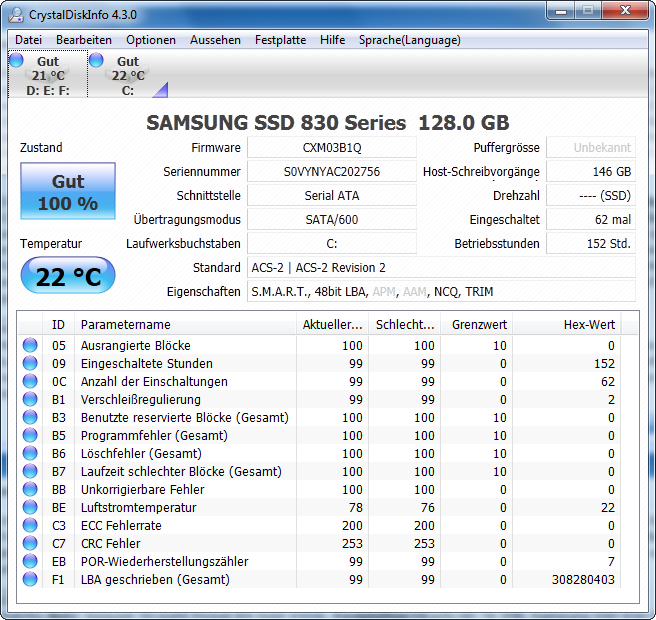The width and height of the screenshot is (656, 620).
Task: Click the orb beside Anzahl der Einschaltungen
Action: pos(30,381)
